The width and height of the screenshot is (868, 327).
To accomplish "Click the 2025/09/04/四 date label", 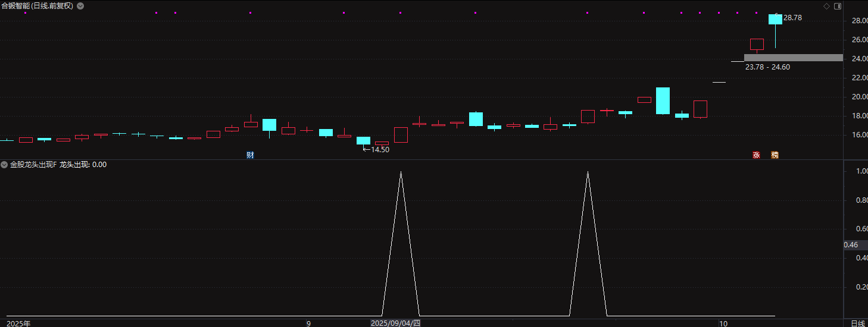I will pyautogui.click(x=395, y=323).
